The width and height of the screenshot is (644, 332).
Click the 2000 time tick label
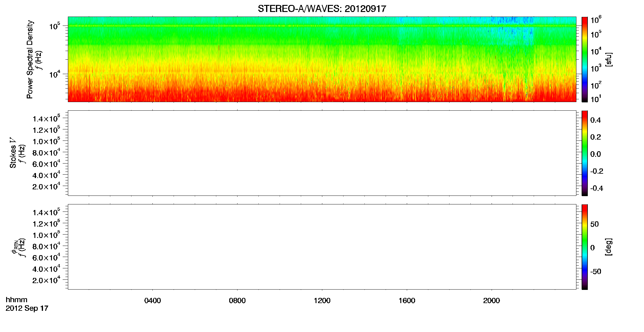point(491,301)
